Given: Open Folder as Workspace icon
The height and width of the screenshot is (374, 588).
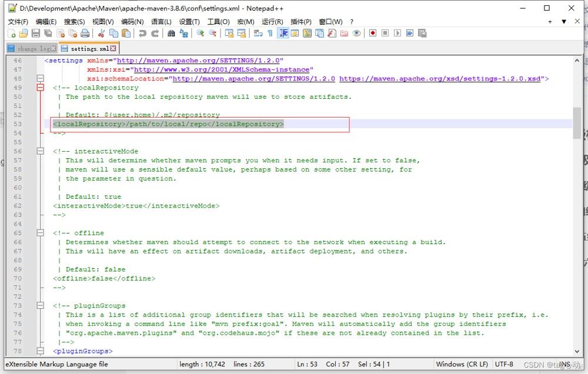Looking at the screenshot, I should tap(344, 34).
